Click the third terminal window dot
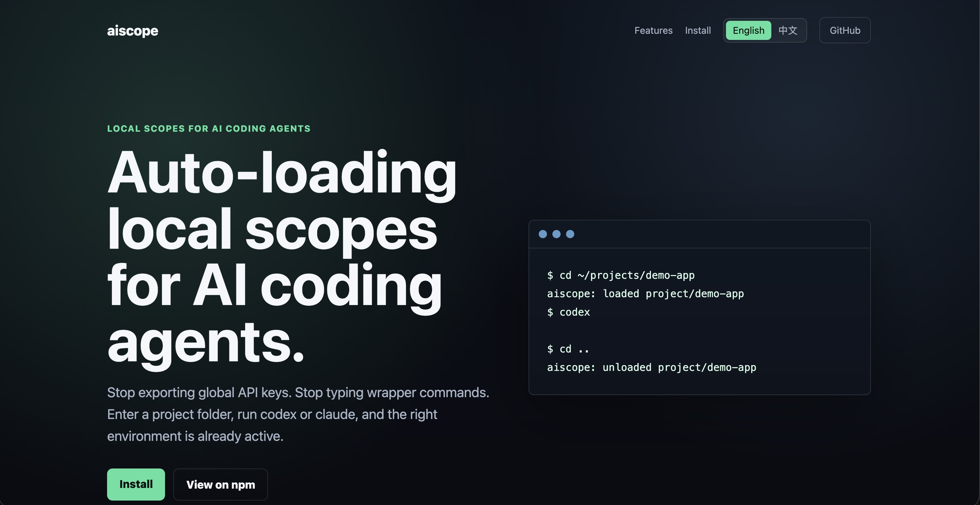This screenshot has height=505, width=980. pos(570,234)
